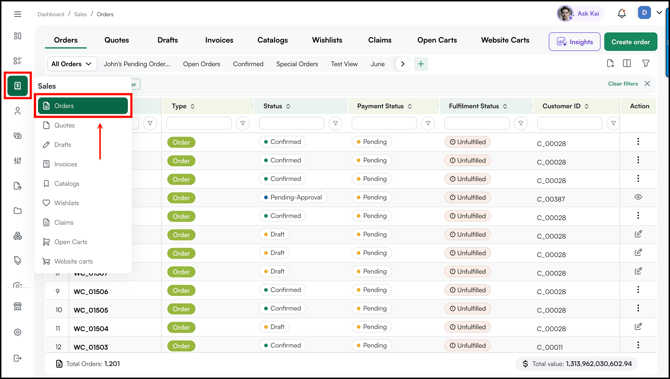Open the hamburger menu icon
This screenshot has width=670, height=379.
(18, 14)
